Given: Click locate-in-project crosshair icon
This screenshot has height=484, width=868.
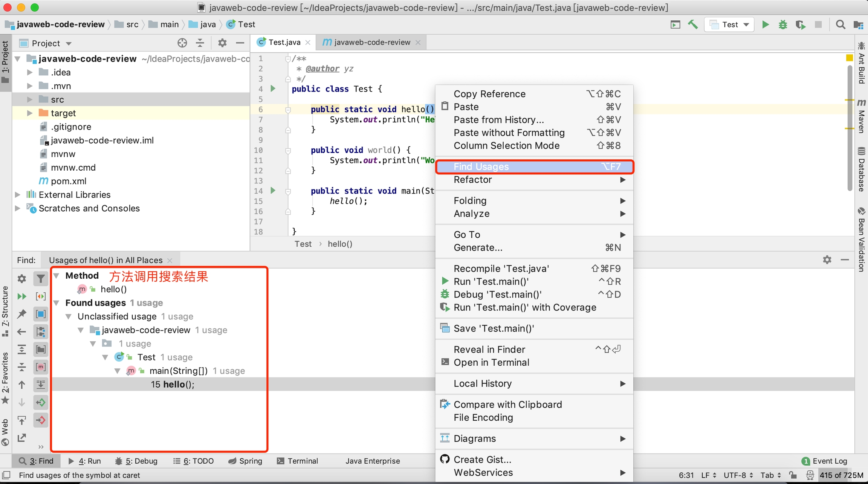Looking at the screenshot, I should pos(182,43).
